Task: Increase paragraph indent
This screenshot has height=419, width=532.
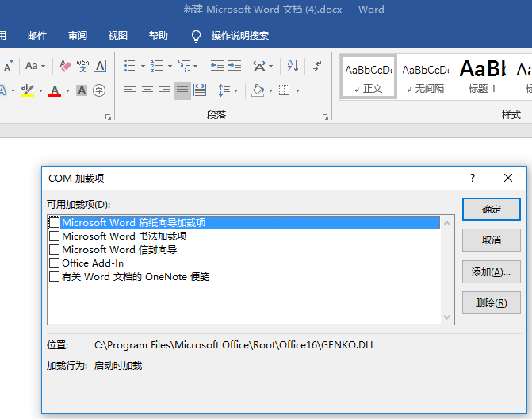Action: pos(235,66)
